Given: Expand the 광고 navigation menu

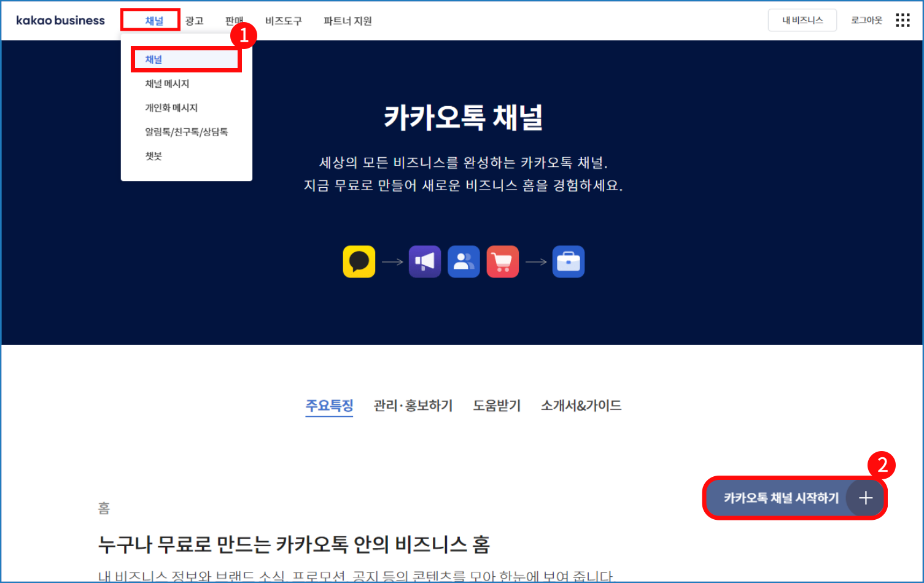Looking at the screenshot, I should pos(194,21).
